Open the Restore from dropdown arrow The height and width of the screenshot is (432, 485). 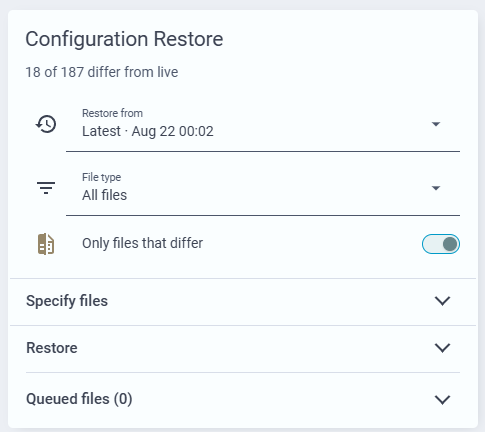click(436, 124)
